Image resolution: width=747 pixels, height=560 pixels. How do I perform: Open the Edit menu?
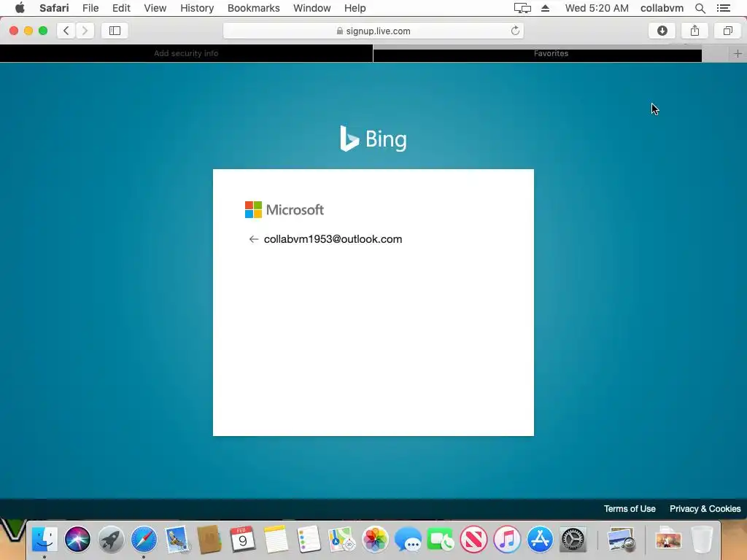pyautogui.click(x=121, y=8)
